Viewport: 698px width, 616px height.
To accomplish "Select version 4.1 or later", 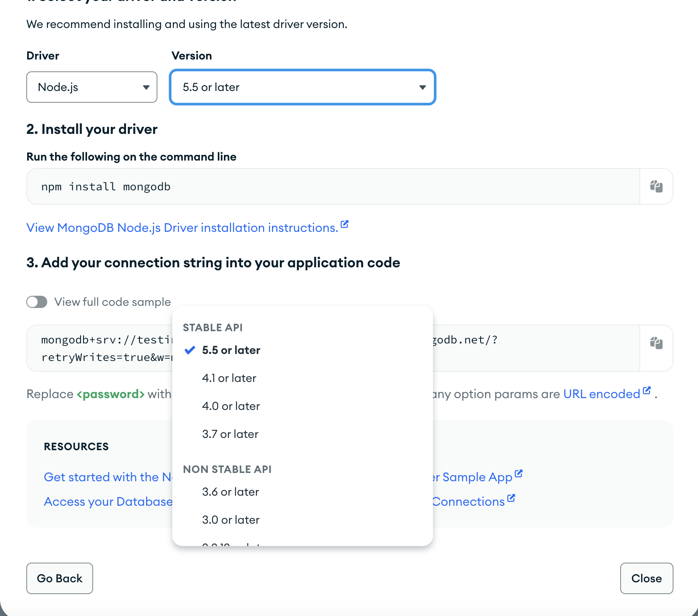I will pos(229,378).
